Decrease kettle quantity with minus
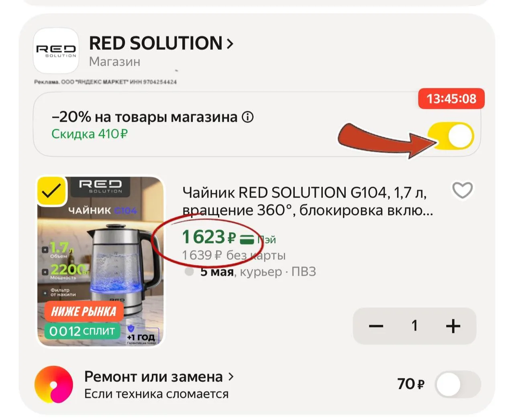Screen dimensions: 514x420 tap(376, 326)
